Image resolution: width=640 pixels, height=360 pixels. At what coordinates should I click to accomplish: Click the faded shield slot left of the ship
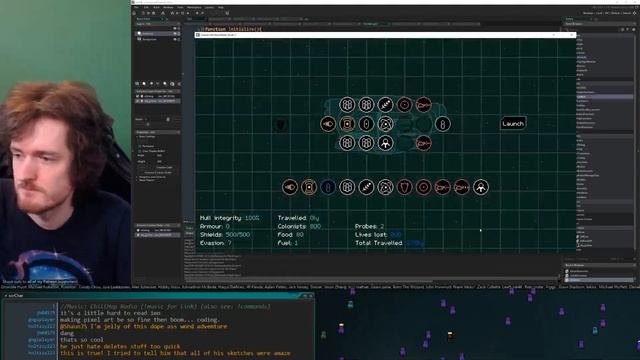(x=281, y=124)
